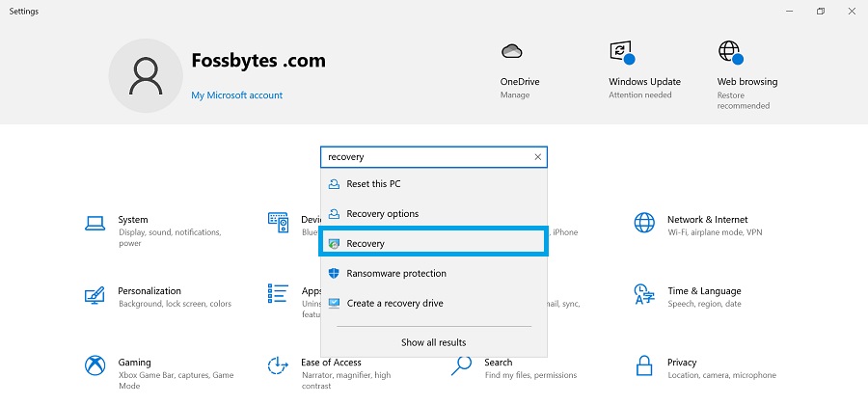Open the OneDrive cloud icon
868x405 pixels.
(512, 52)
